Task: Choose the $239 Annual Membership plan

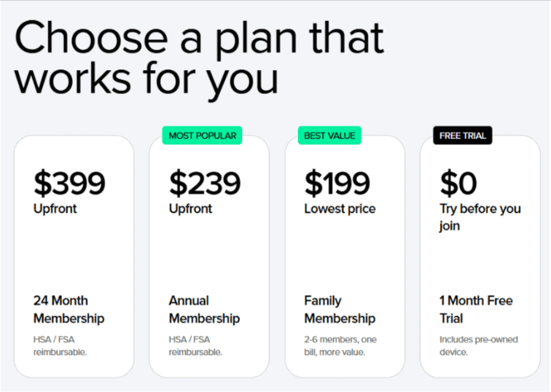Action: point(208,255)
